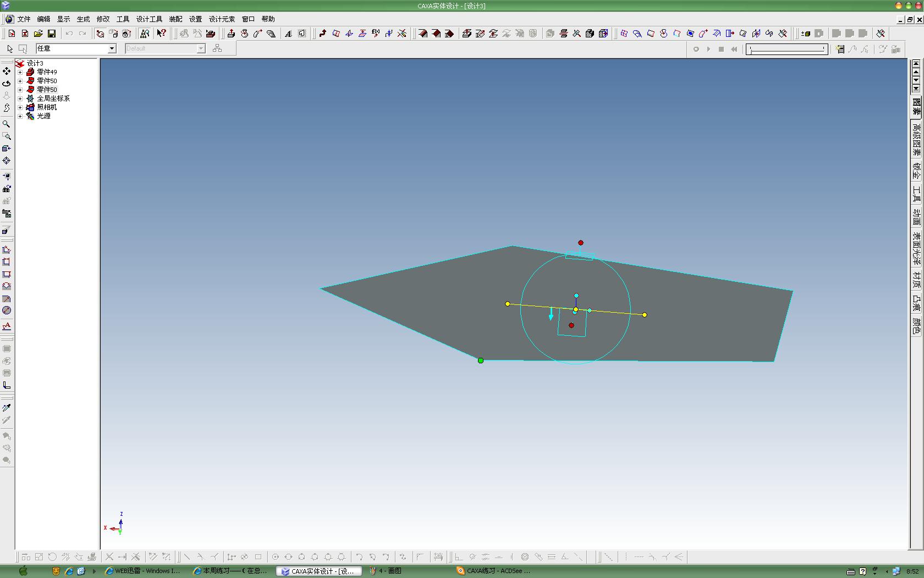
Task: Click the context help arrow-question icon
Action: [161, 34]
